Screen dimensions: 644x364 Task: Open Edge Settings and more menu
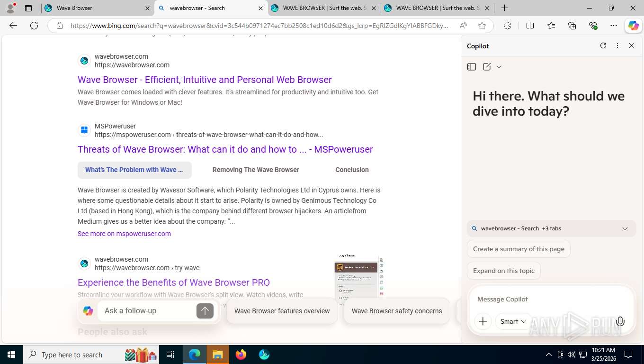point(614,26)
